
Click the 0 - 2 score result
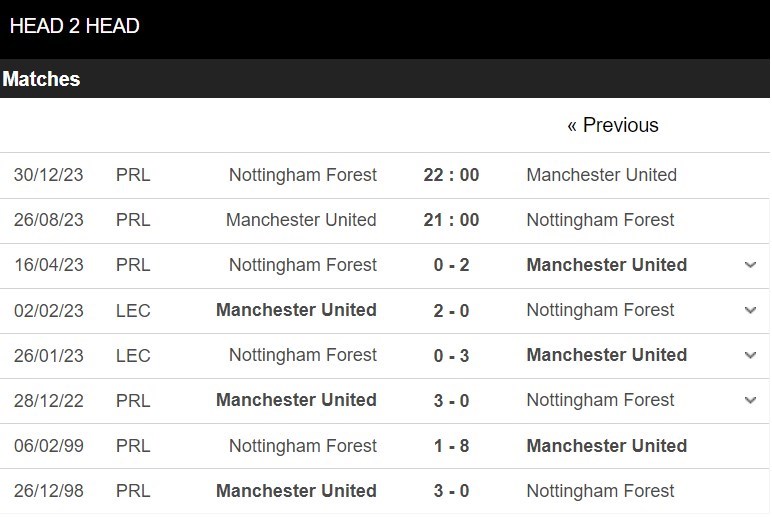pos(451,265)
